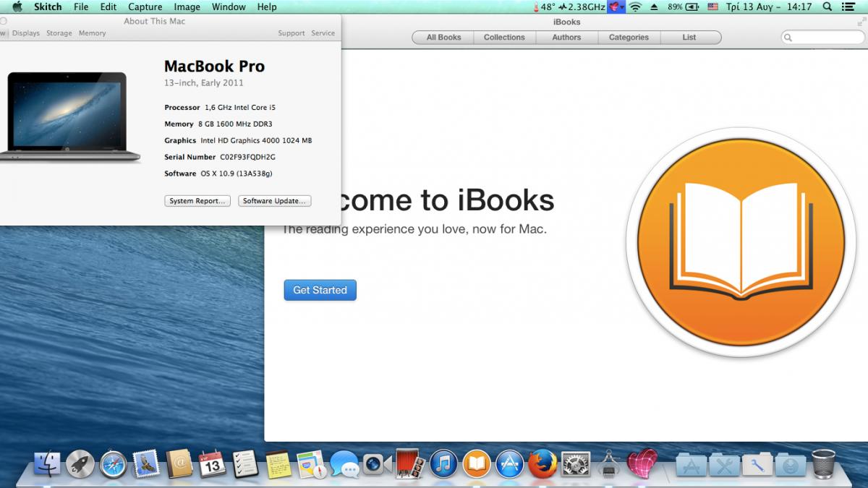Select Authors view in iBooks

pos(566,37)
